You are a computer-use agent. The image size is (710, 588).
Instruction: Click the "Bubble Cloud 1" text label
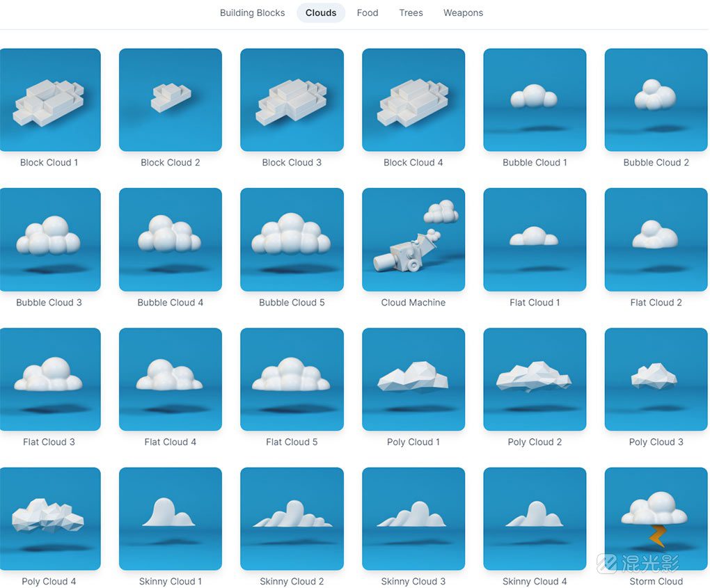535,163
